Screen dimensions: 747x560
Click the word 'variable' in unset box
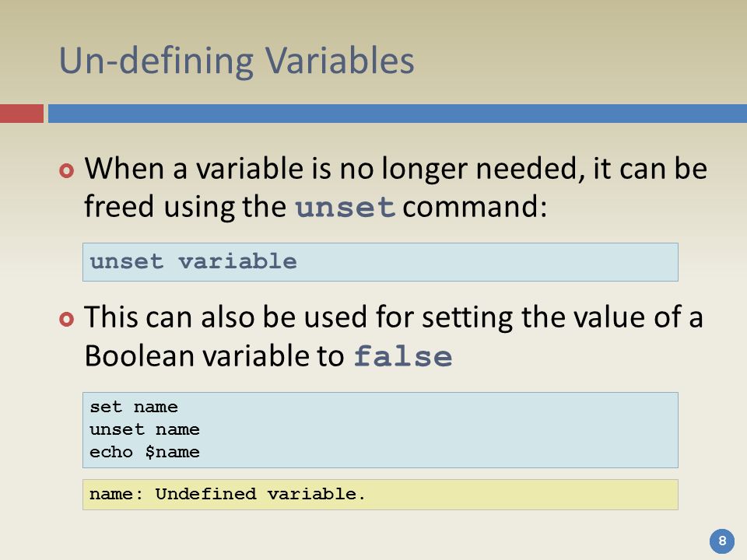238,261
